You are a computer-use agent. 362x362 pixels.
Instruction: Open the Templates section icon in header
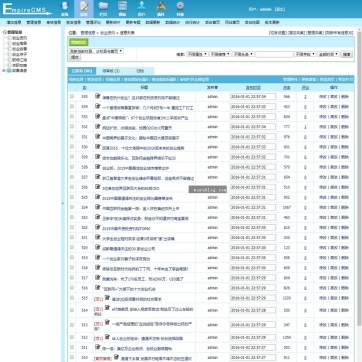122,8
